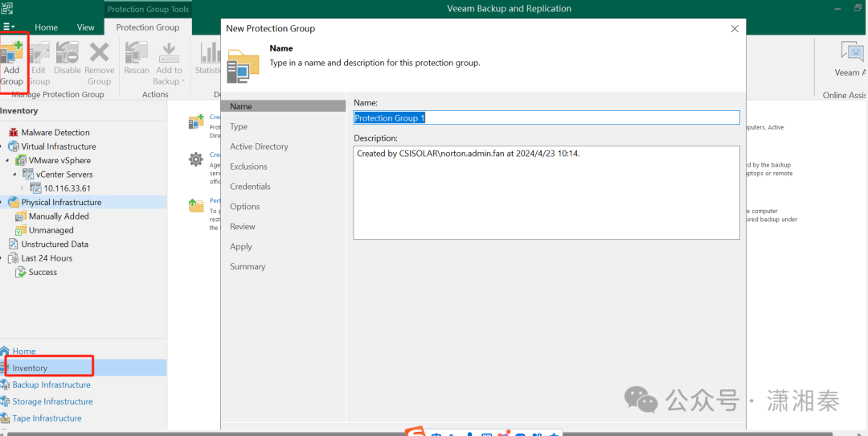The width and height of the screenshot is (868, 436).
Task: Click the Tape Infrastructure nav icon
Action: point(5,418)
